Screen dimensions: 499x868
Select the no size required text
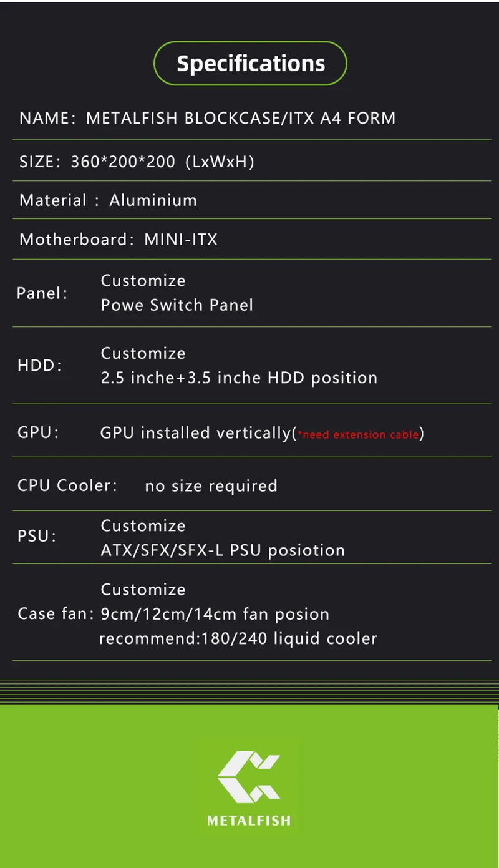pos(211,486)
